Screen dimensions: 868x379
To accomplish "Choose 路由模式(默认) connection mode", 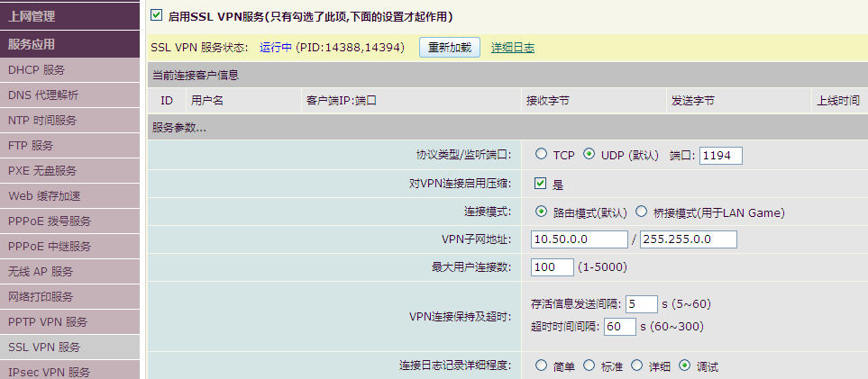I will click(541, 212).
